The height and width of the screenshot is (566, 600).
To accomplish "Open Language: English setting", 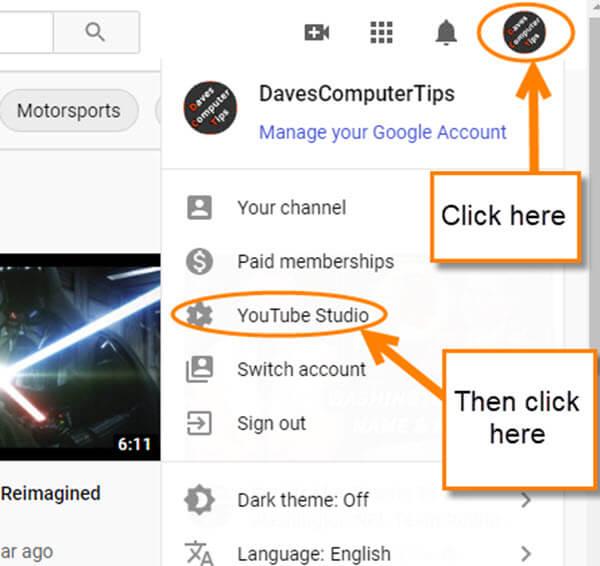I will pos(314,554).
